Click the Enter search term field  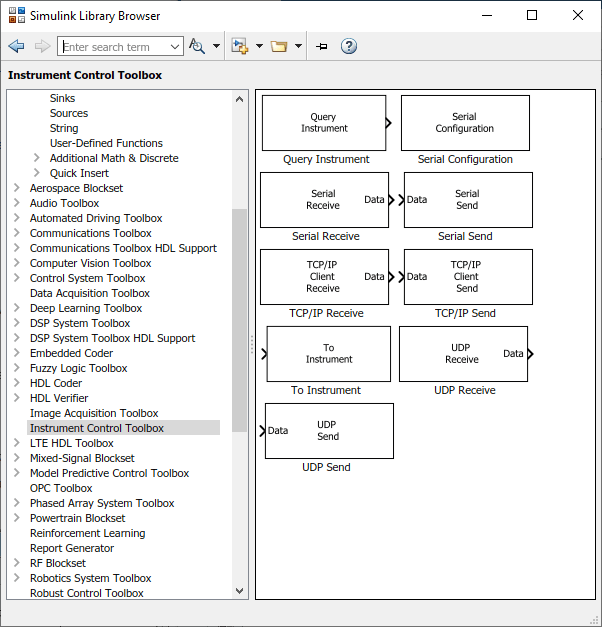pos(115,47)
